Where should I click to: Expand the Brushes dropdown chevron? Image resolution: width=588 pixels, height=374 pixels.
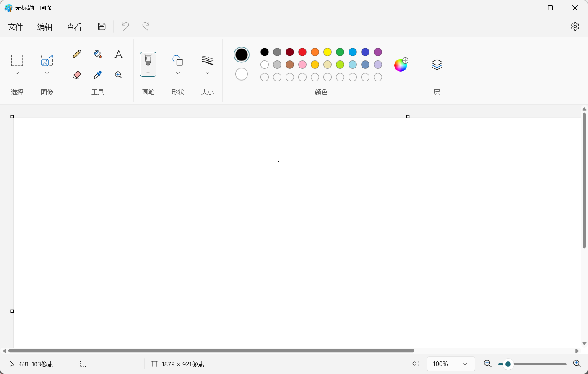148,73
